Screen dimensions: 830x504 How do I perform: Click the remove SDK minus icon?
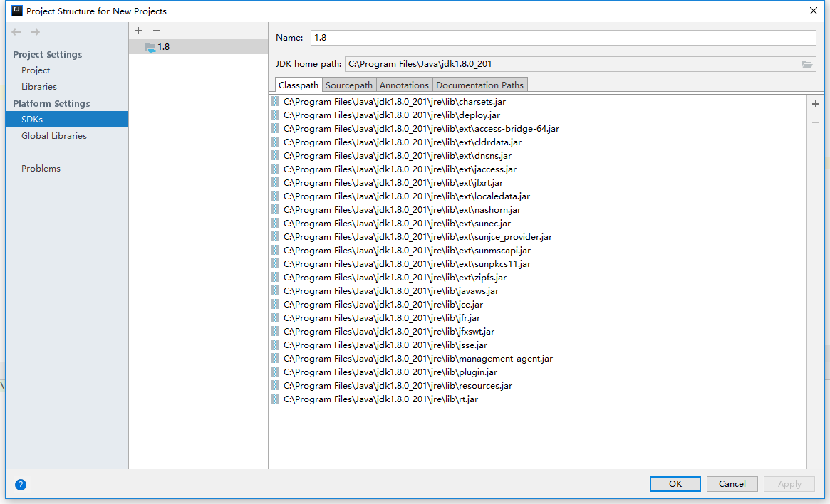coord(156,30)
